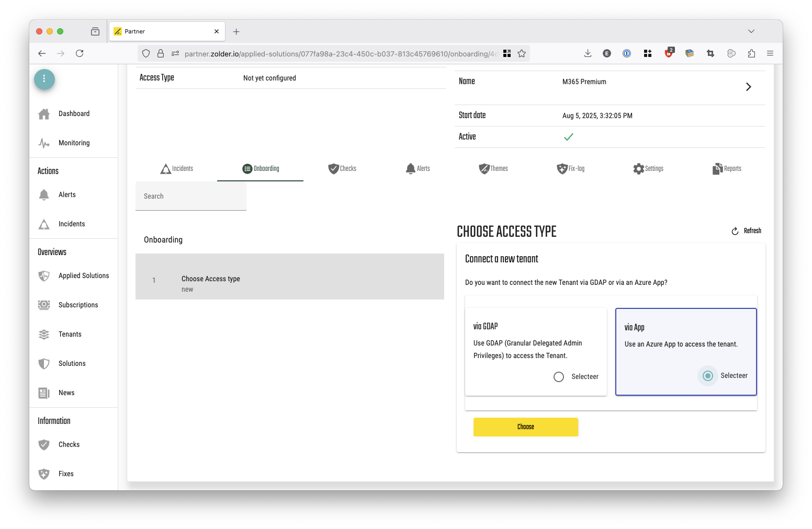Click the Search input field

point(191,197)
